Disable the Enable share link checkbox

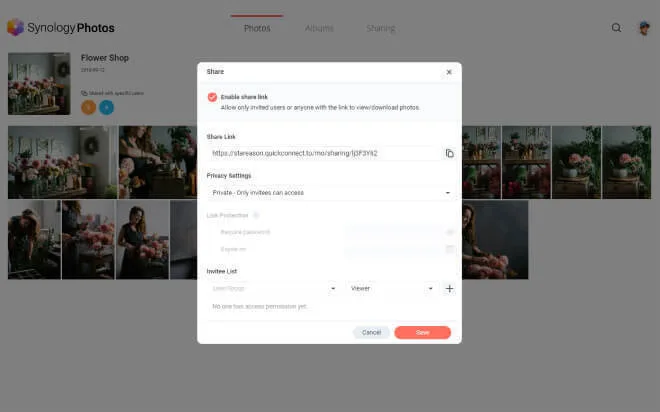(x=212, y=97)
